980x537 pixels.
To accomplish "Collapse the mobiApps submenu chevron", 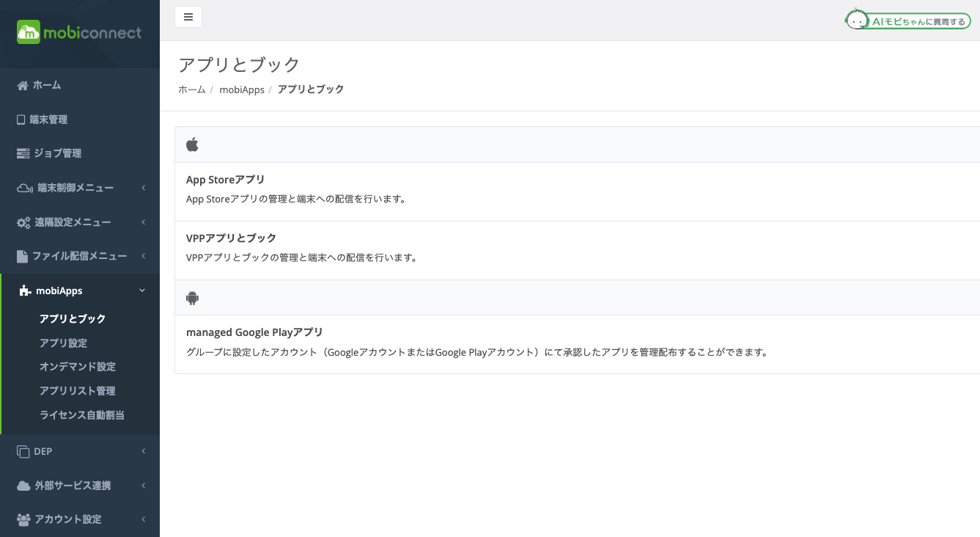I will click(x=142, y=290).
